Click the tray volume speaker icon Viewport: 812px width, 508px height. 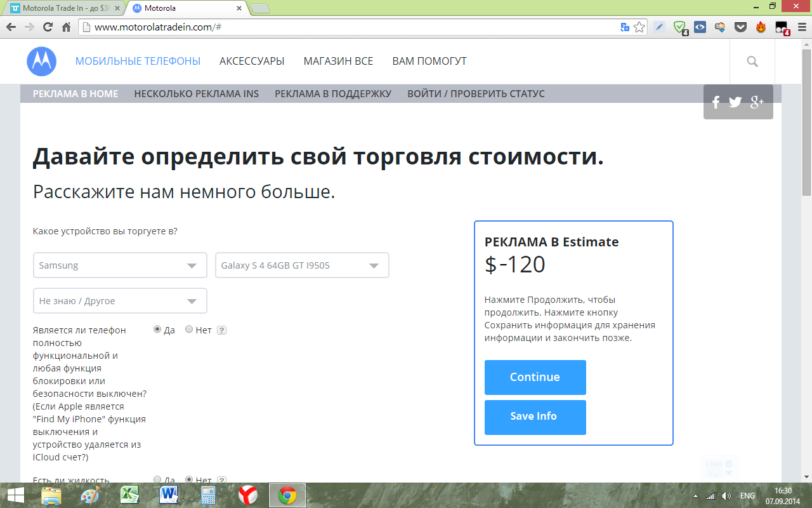(726, 496)
